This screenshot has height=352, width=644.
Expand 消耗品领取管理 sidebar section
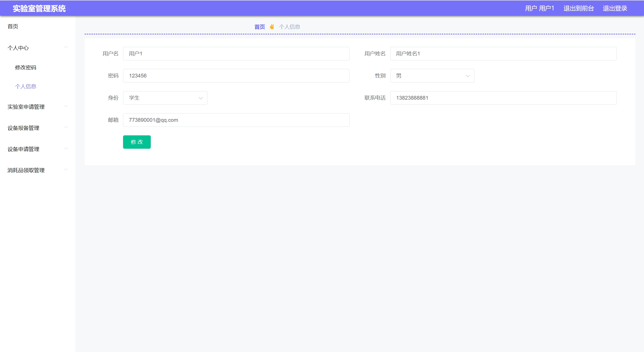pyautogui.click(x=26, y=170)
